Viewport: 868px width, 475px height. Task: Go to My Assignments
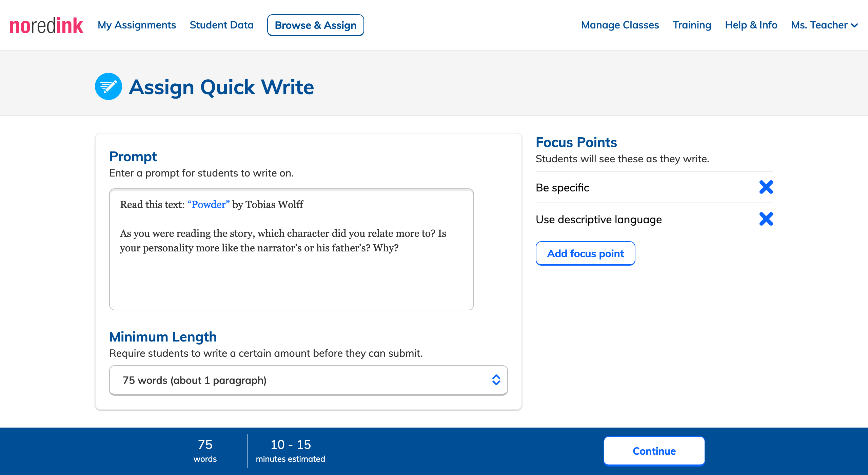point(137,25)
